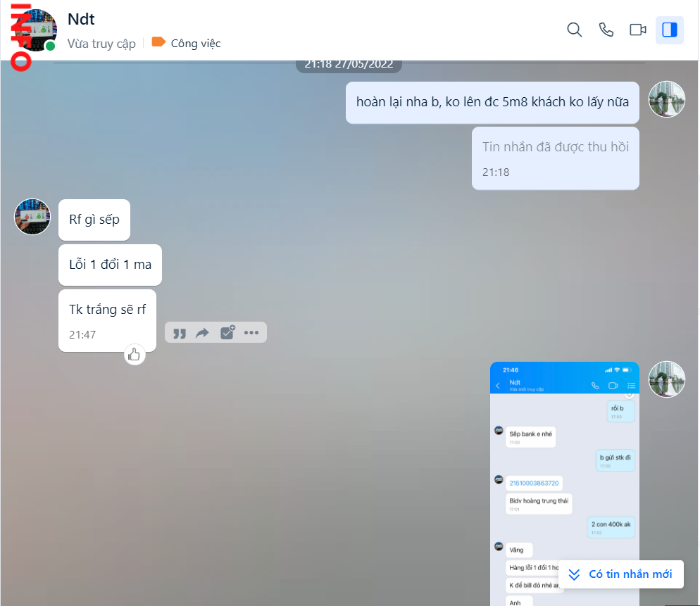
Task: Click the add to-do icon on the message
Action: coord(227,333)
